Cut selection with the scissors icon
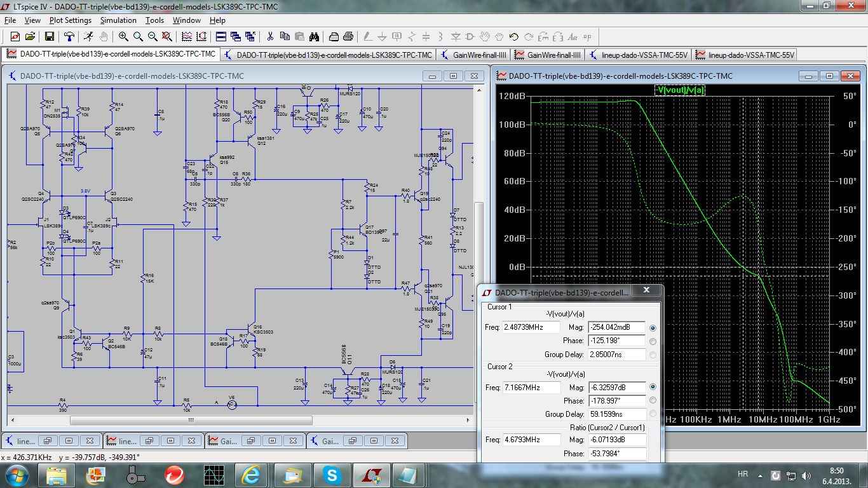868x488 pixels. pos(270,36)
